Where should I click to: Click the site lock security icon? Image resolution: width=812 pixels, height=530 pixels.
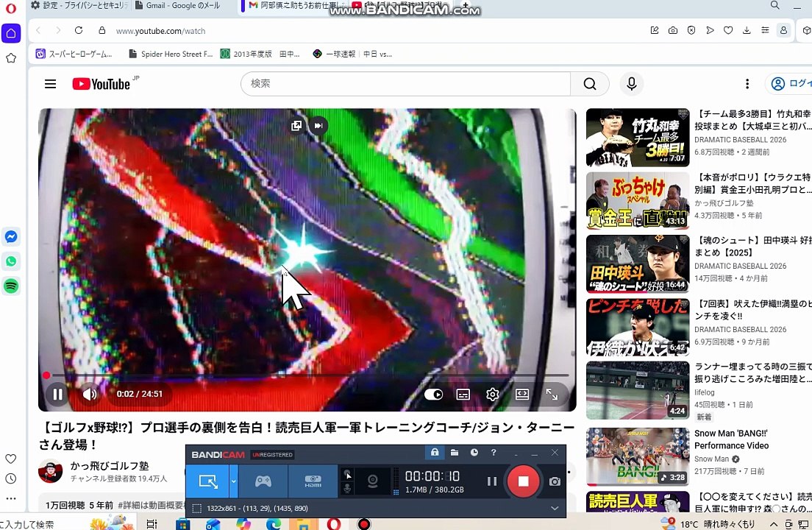click(x=102, y=31)
